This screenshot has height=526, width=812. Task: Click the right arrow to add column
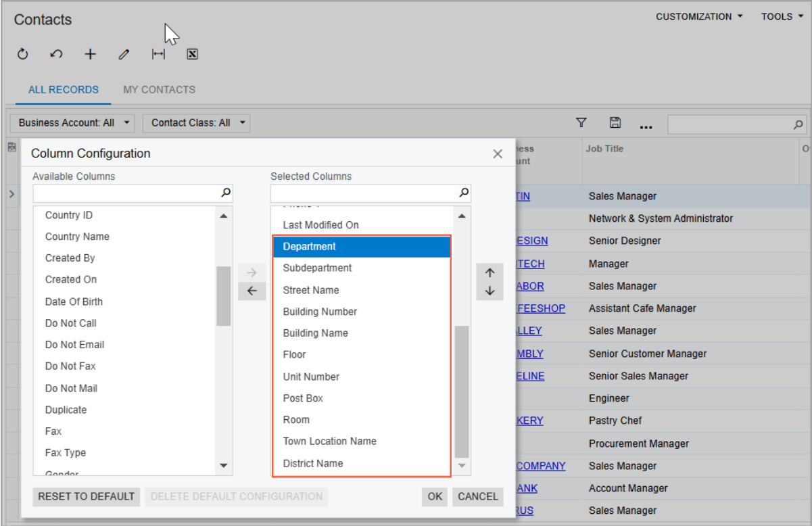click(252, 273)
